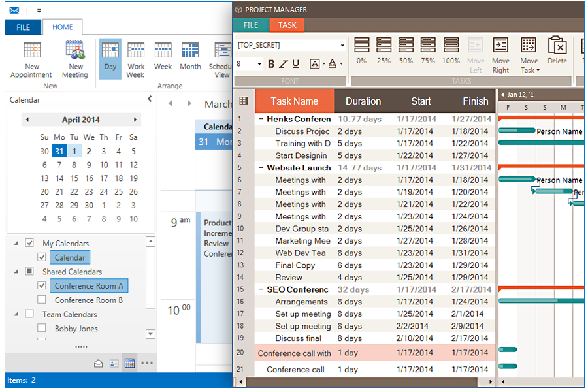Image resolution: width=588 pixels, height=388 pixels.
Task: Collapse the Shared Calendars group
Action: point(16,272)
